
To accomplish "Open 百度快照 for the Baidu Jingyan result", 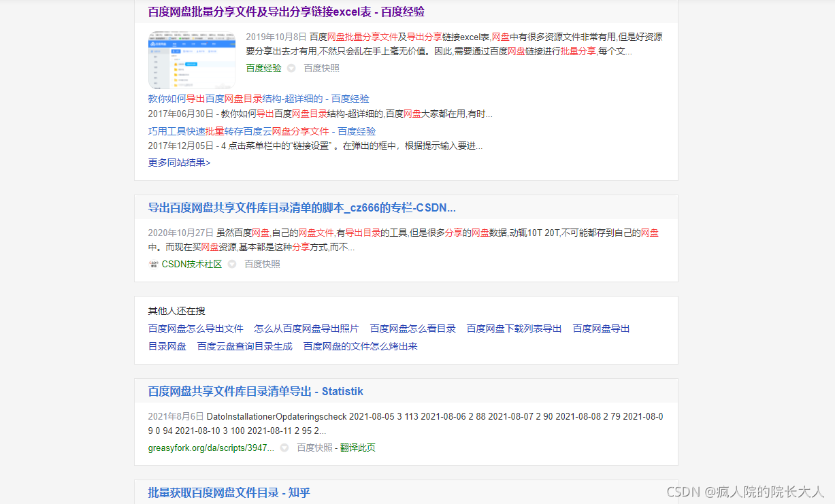I will click(x=321, y=68).
